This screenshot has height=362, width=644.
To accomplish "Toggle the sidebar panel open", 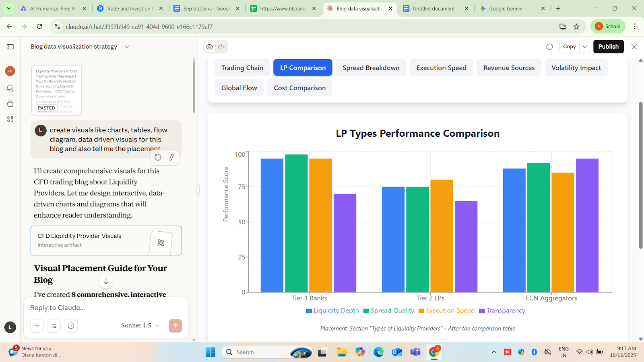I will 10,47.
